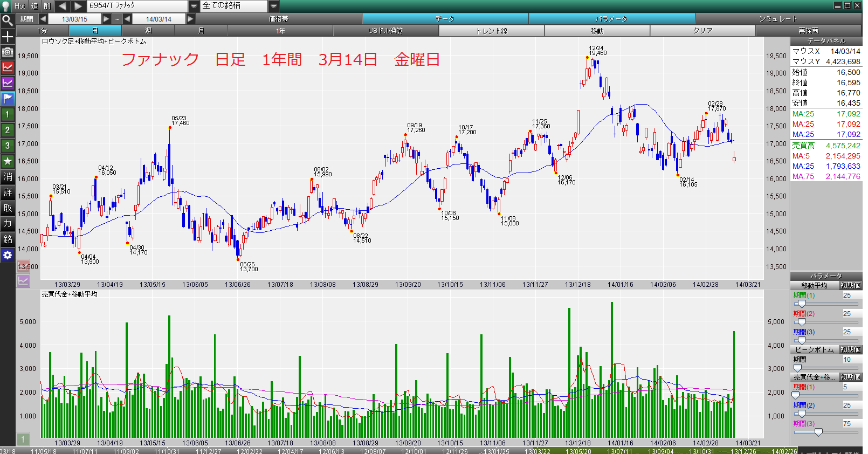Image resolution: width=868 pixels, height=454 pixels.
Task: Click the 力 sidebar button
Action: pos(8,224)
